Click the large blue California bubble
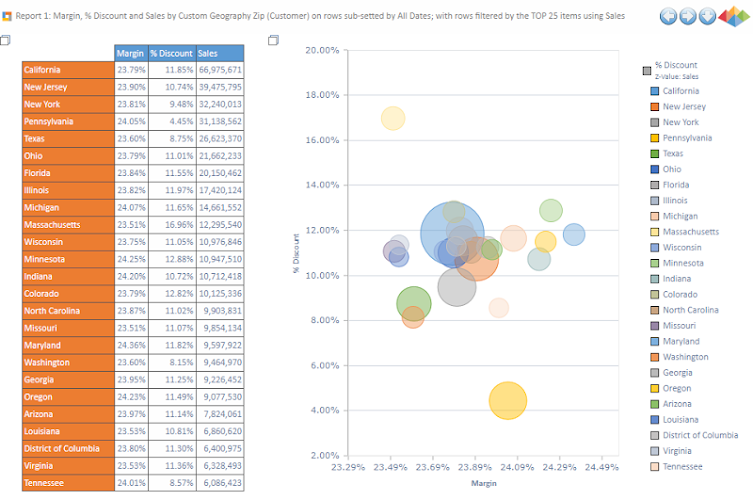The height and width of the screenshot is (500, 753). click(x=452, y=234)
